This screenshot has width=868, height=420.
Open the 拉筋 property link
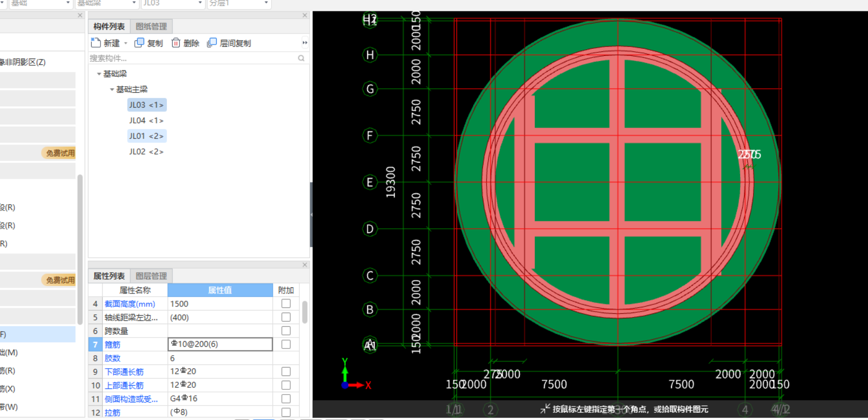[x=112, y=412]
